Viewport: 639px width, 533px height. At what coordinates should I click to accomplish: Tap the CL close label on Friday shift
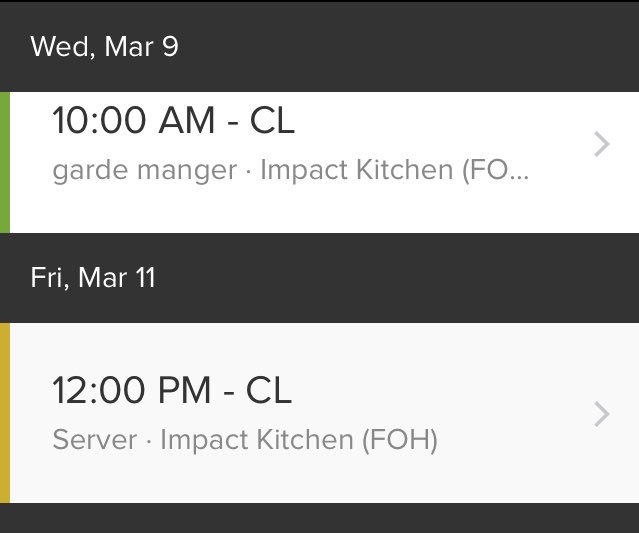click(269, 390)
